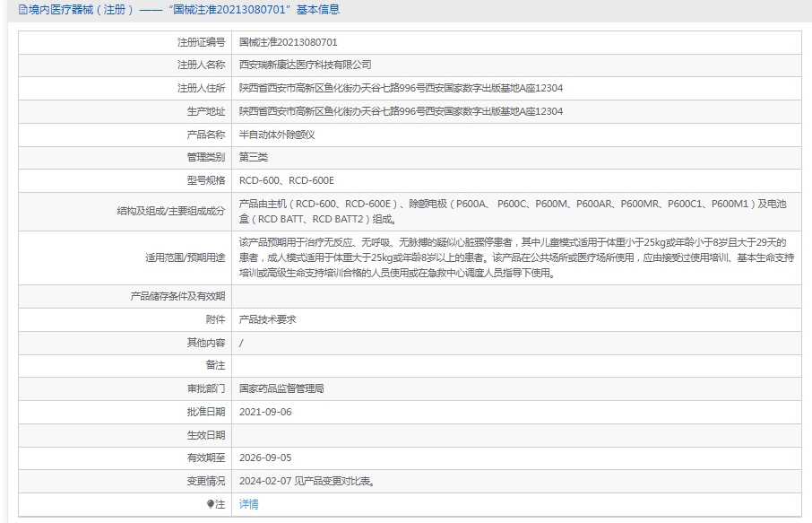Select approval date 2021-09-06
The width and height of the screenshot is (812, 523).
point(265,412)
